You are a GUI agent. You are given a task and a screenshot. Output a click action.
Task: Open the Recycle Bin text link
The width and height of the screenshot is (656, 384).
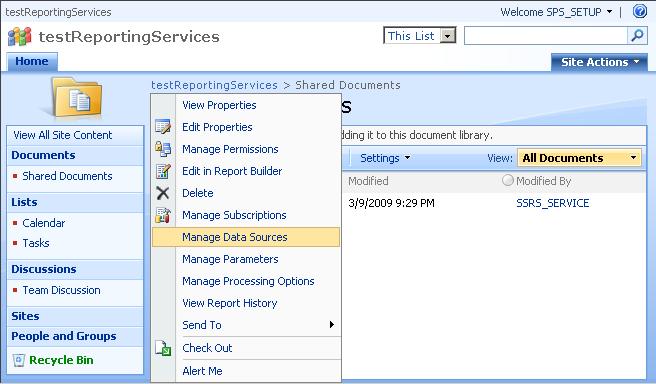(x=61, y=360)
